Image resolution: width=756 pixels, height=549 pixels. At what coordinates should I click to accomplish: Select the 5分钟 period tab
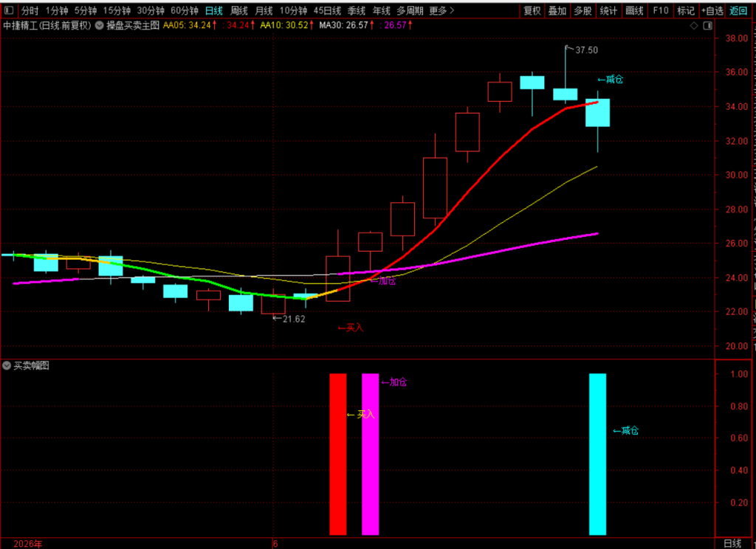pyautogui.click(x=86, y=10)
